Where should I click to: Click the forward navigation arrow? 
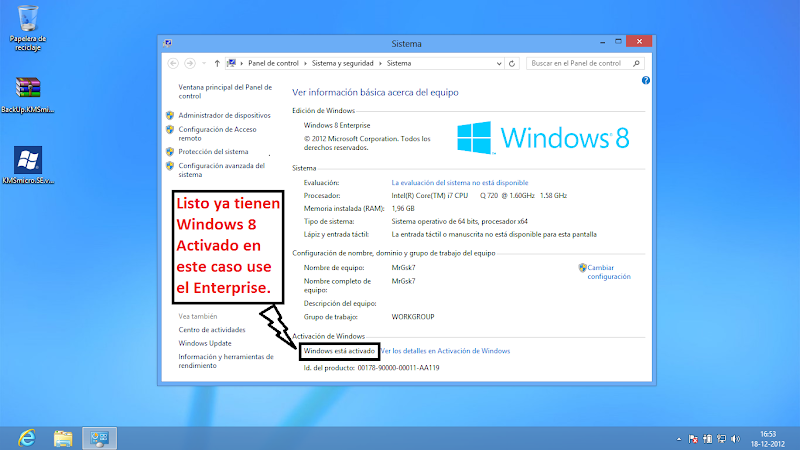pos(190,63)
